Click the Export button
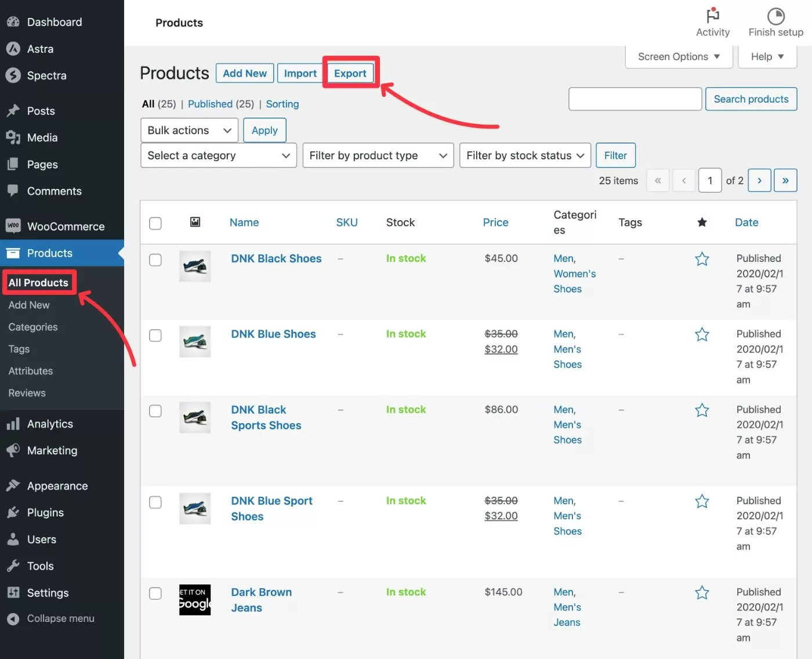Viewport: 812px width, 659px height. click(350, 74)
